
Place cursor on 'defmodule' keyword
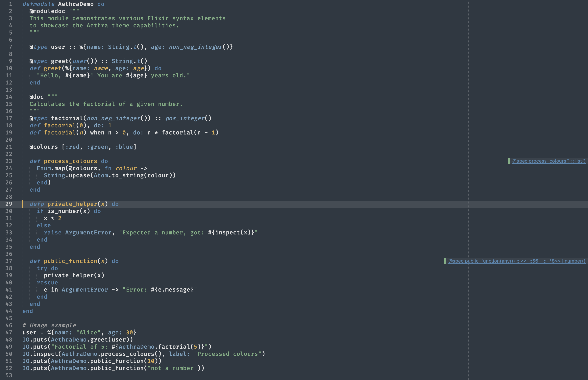[x=38, y=4]
